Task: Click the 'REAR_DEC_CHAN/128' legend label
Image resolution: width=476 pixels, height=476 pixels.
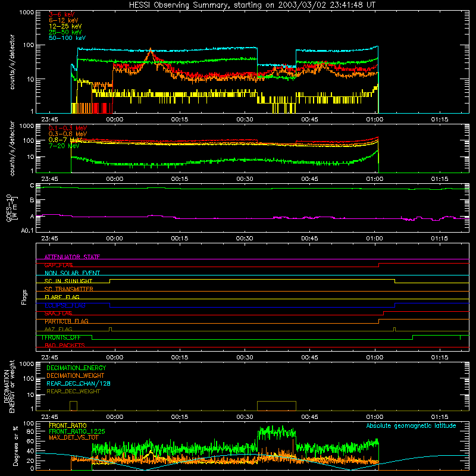Action: (x=79, y=383)
